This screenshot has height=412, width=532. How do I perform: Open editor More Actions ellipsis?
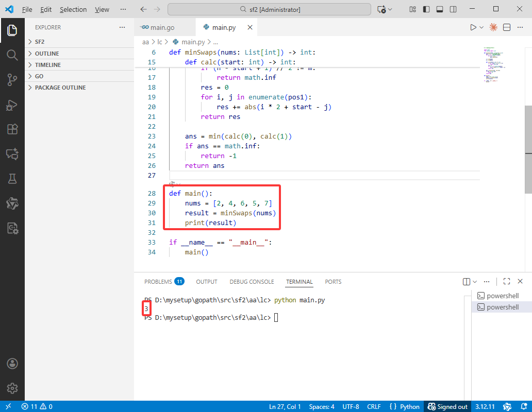pos(520,27)
